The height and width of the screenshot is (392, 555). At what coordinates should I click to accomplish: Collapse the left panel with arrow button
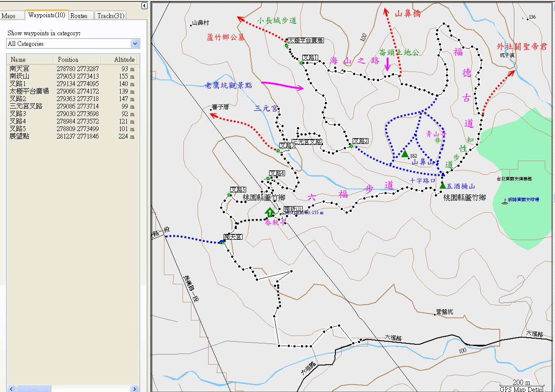click(144, 6)
